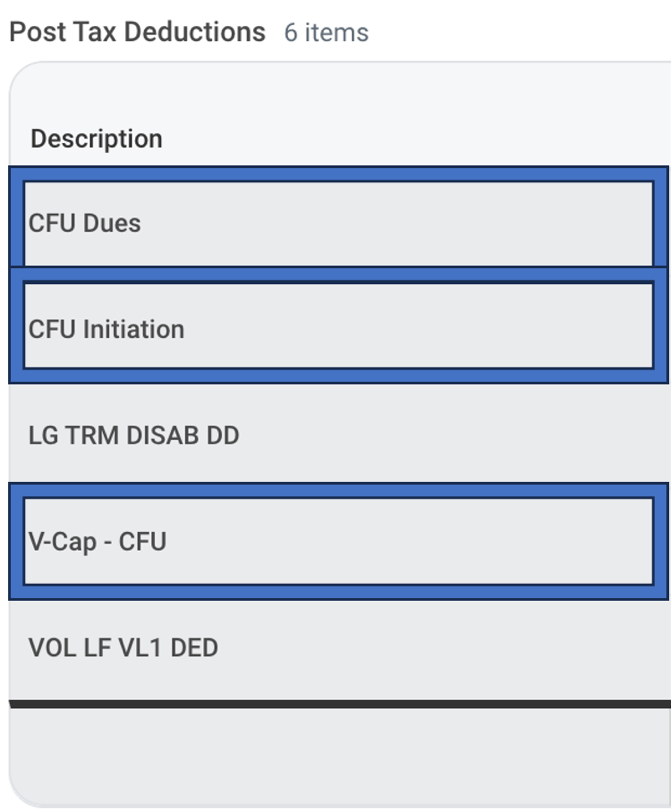Click the dark divider line above totals
Image resolution: width=671 pixels, height=810 pixels.
(340, 704)
